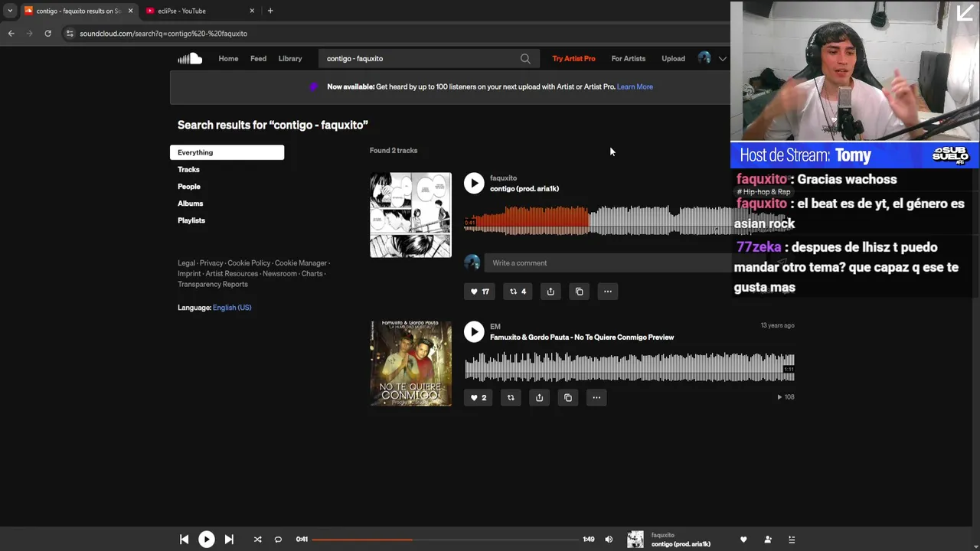980x551 pixels.
Task: Open the Home nav item
Action: (x=228, y=58)
